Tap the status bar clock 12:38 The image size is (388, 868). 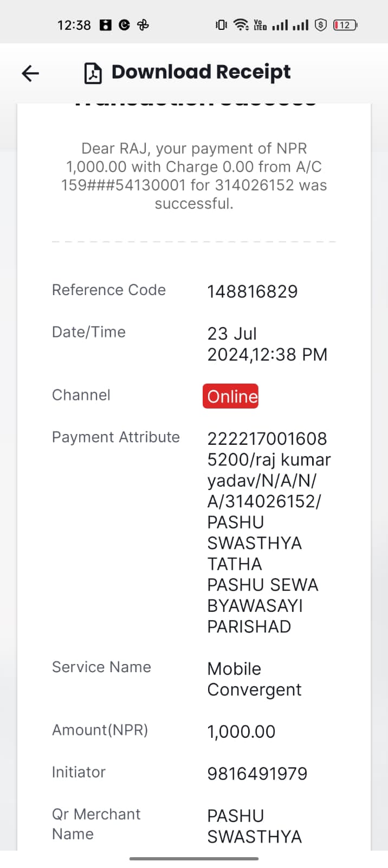(74, 25)
